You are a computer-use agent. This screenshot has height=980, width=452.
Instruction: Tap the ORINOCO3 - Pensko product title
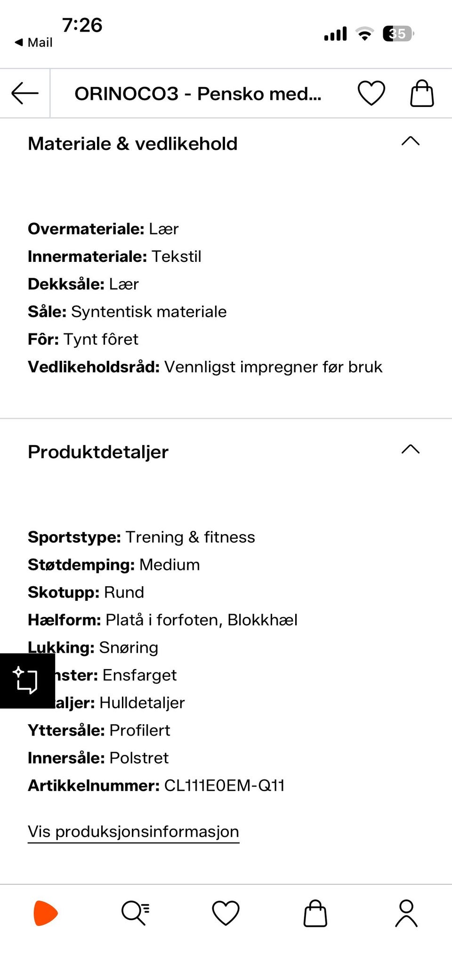[x=198, y=93]
